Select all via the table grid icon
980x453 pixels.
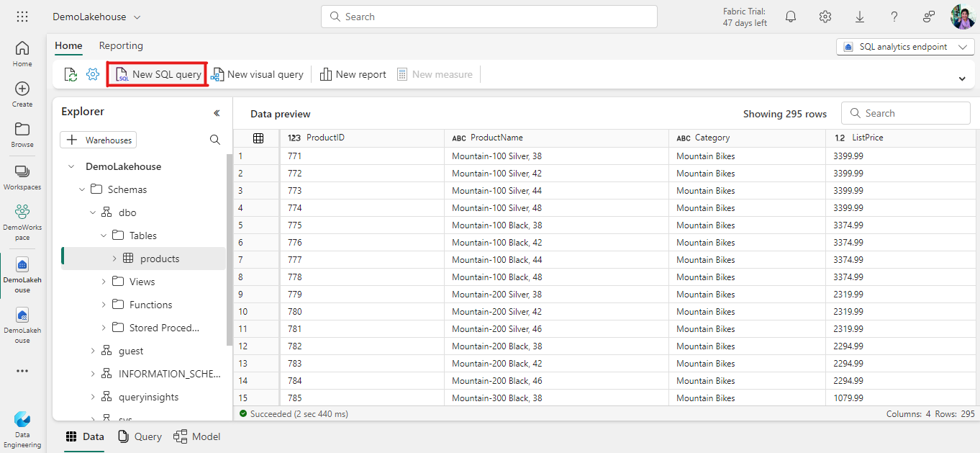pos(258,138)
